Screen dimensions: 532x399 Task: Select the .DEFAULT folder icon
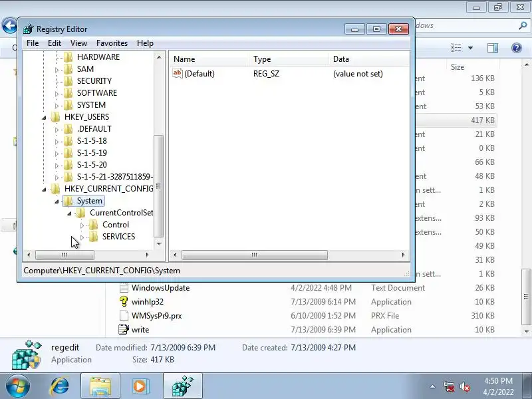pyautogui.click(x=68, y=128)
